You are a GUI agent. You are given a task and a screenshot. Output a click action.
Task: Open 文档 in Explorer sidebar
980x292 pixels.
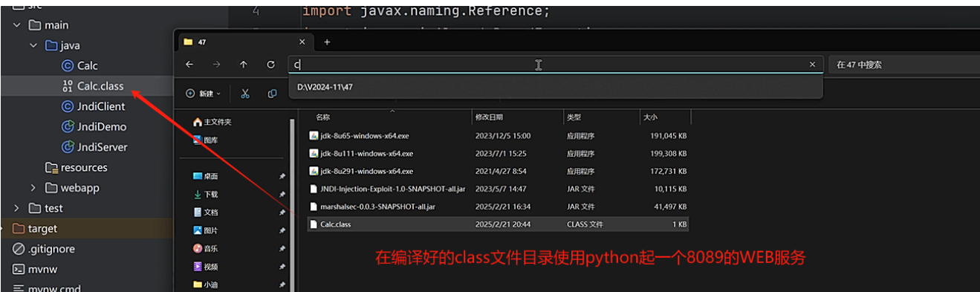pos(206,212)
